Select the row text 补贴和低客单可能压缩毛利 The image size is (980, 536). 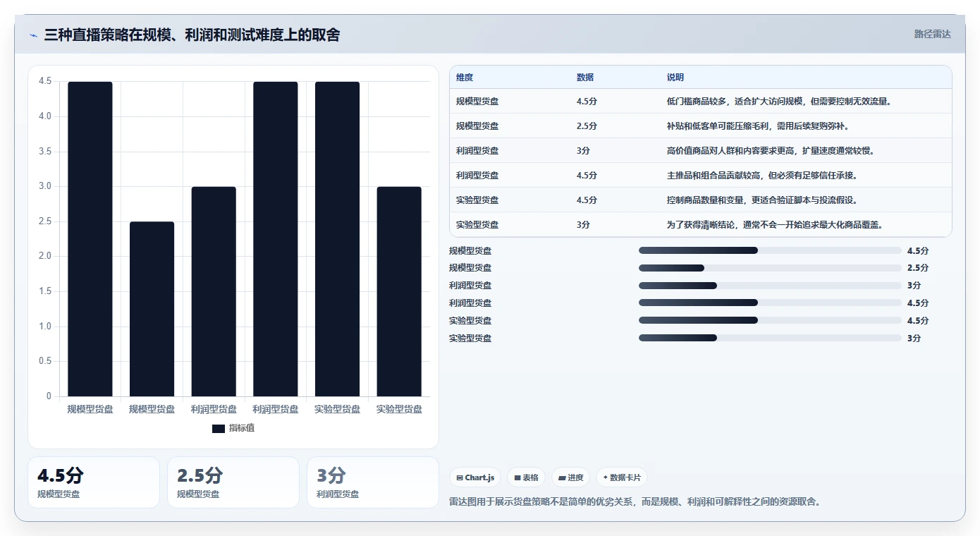coord(718,126)
